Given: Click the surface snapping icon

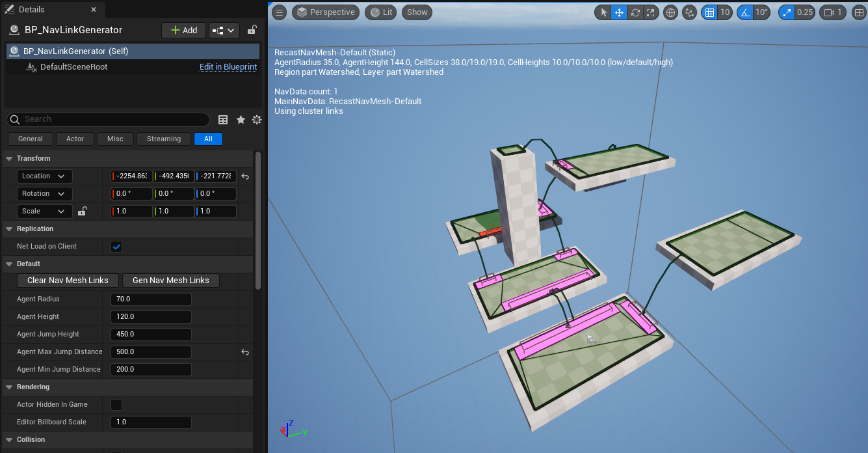Looking at the screenshot, I should (x=690, y=12).
